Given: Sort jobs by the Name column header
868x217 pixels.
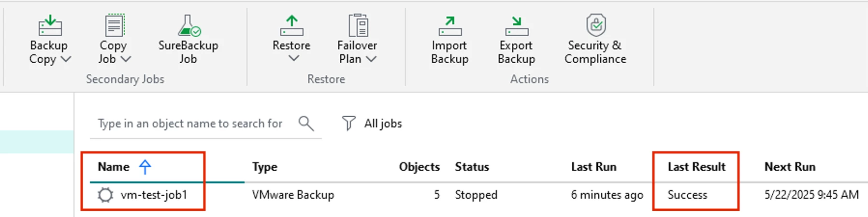Looking at the screenshot, I should pyautogui.click(x=114, y=167).
